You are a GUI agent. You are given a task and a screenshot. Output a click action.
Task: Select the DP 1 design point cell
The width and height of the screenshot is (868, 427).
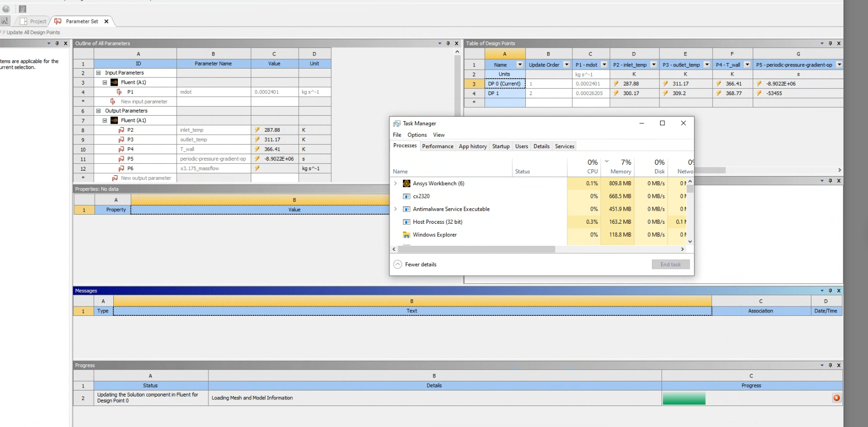[x=504, y=94]
